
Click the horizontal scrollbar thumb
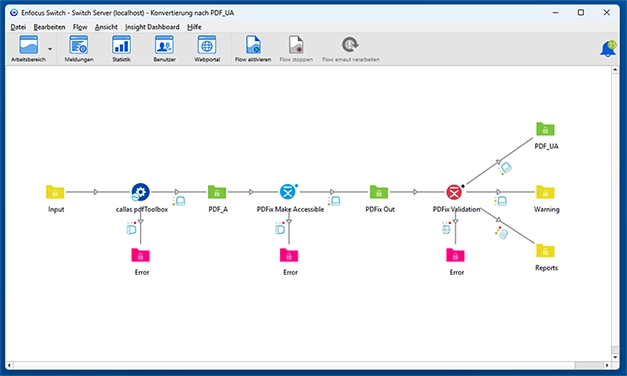click(x=589, y=365)
